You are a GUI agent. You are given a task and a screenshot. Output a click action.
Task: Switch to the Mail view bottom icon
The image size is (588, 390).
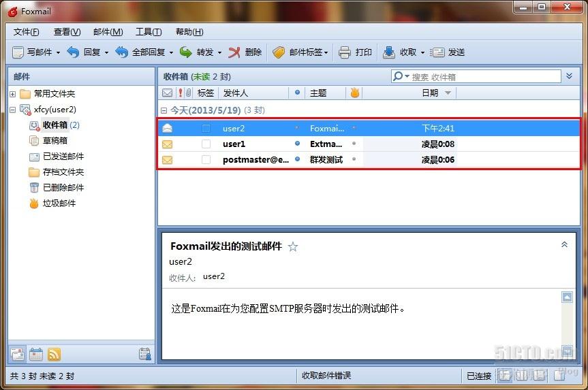[x=18, y=354]
